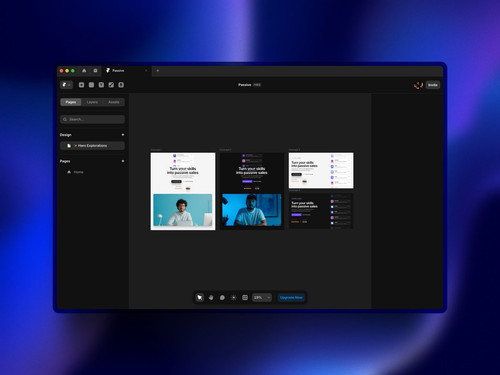Click headline text in dark tall frame
The width and height of the screenshot is (500, 375).
click(x=252, y=171)
